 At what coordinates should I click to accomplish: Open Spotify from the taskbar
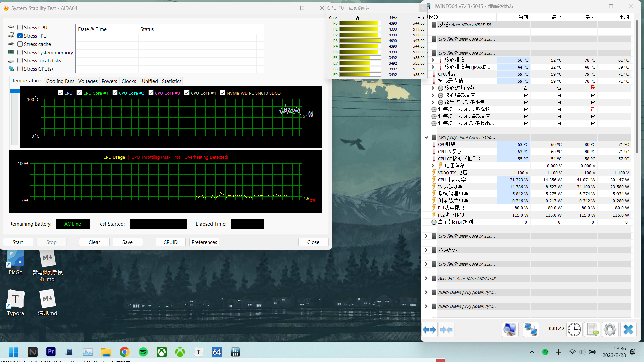[143, 352]
